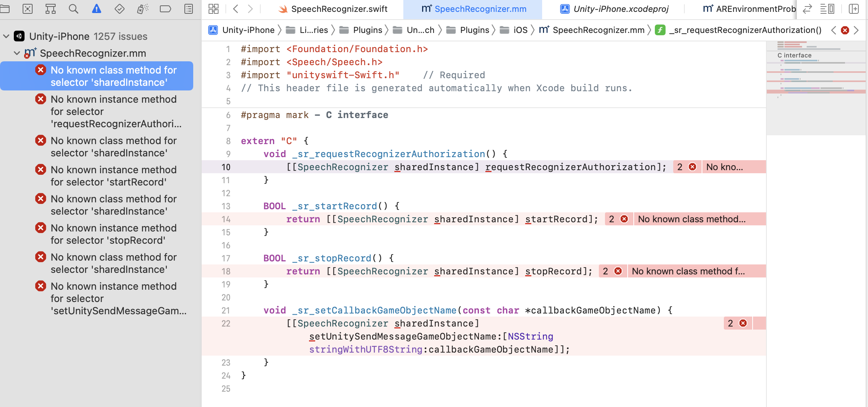Go forward in editor history
This screenshot has height=407, width=868.
click(x=250, y=9)
